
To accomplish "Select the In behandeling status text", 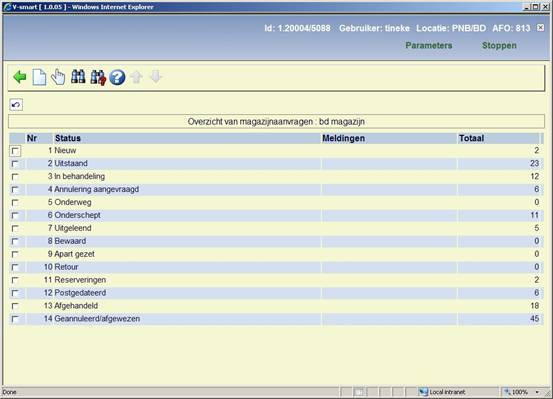I will pos(80,176).
